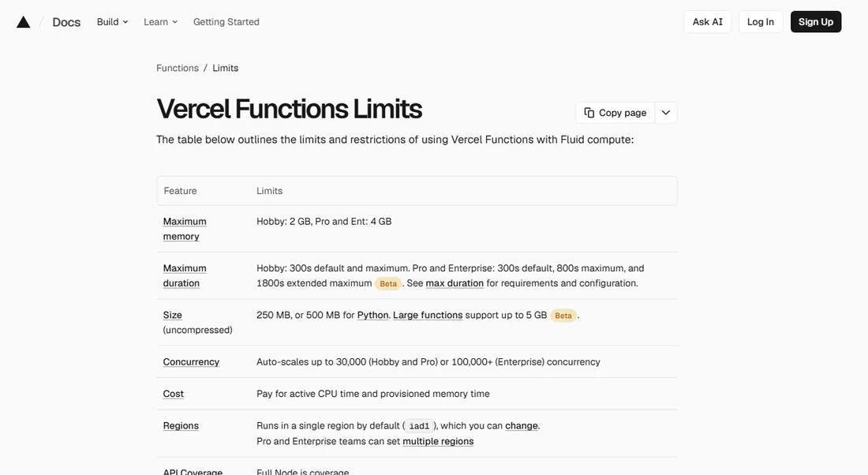The height and width of the screenshot is (475, 868).
Task: Open the Cost link
Action: (x=174, y=394)
